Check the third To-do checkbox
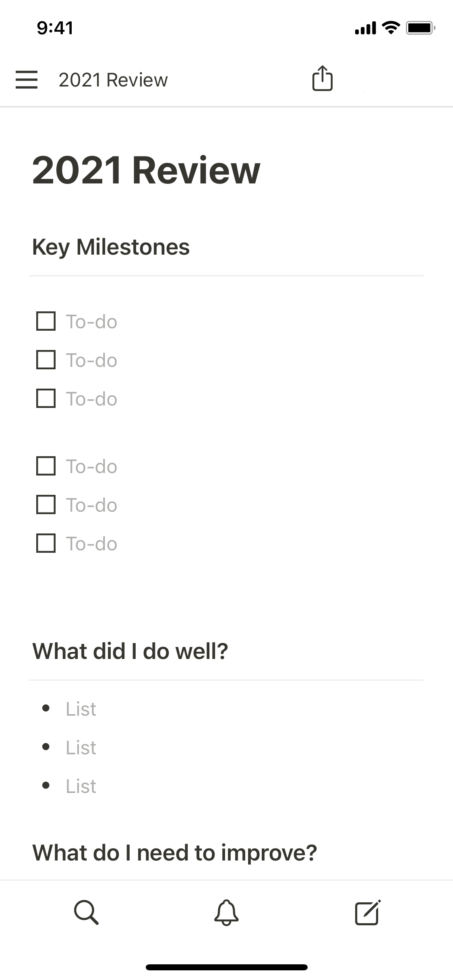Screen dimensions: 453x980 point(46,398)
